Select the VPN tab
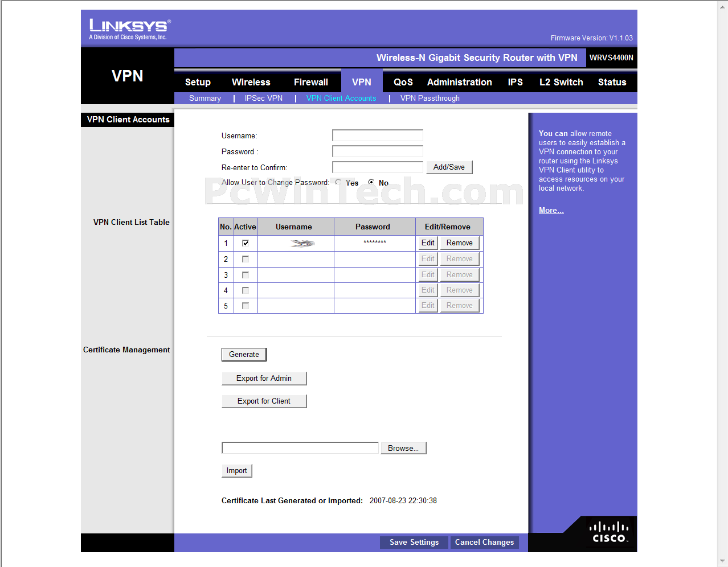728x567 pixels. [362, 82]
